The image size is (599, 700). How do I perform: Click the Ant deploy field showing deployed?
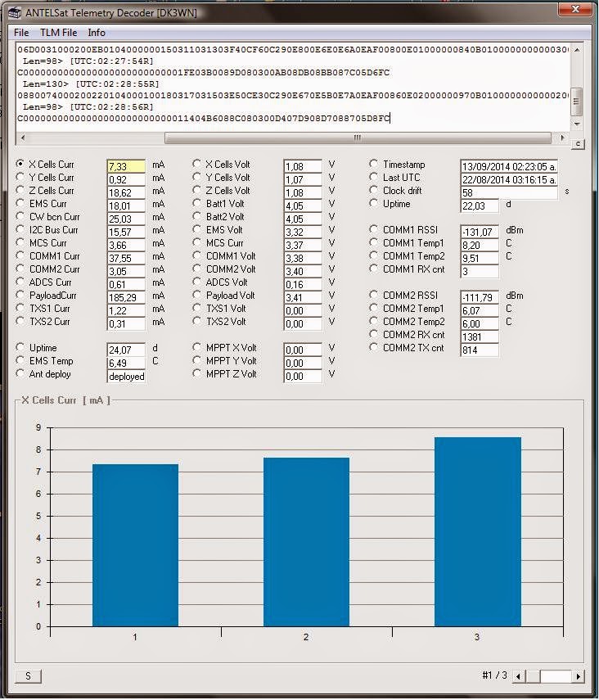pos(126,377)
